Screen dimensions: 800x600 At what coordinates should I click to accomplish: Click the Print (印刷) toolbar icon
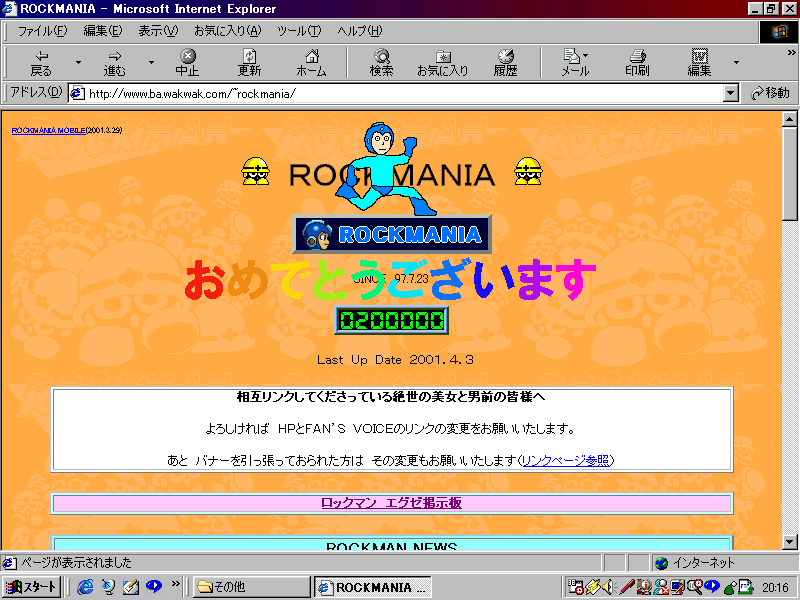click(x=637, y=62)
